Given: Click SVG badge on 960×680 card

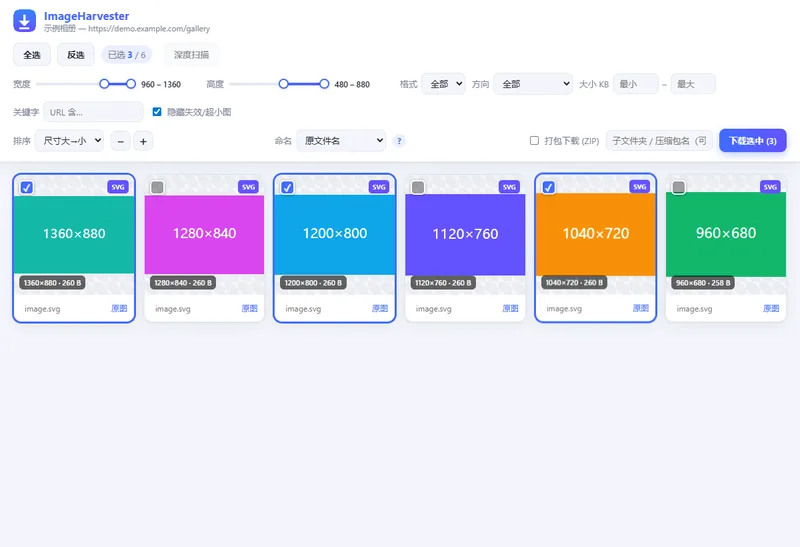Looking at the screenshot, I should [x=770, y=187].
